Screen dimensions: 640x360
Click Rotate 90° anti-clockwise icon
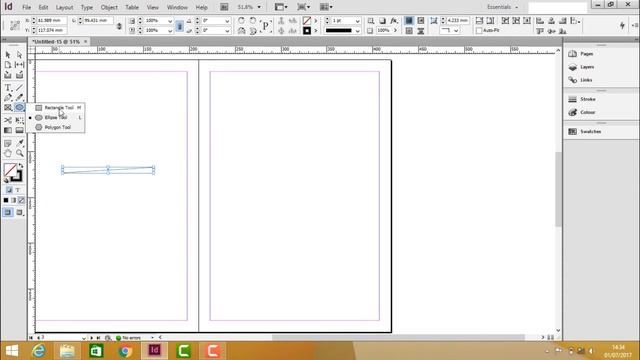tap(253, 20)
